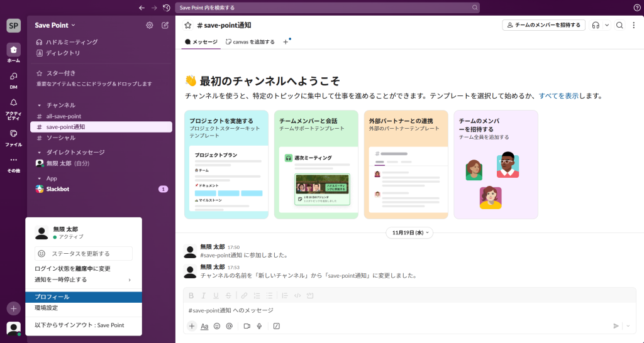644x343 pixels.
Task: Toggle italic formatting in message composer
Action: [203, 295]
